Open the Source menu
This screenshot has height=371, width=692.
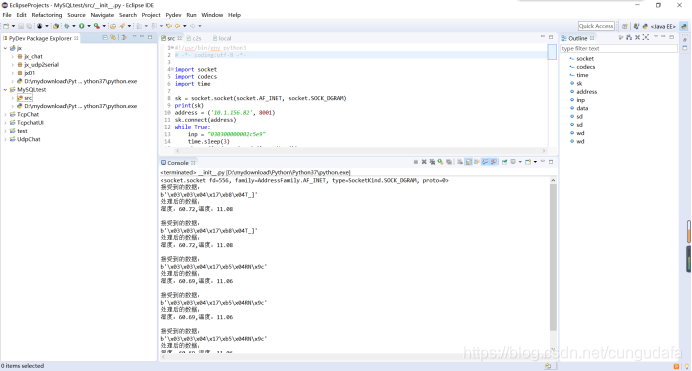76,15
